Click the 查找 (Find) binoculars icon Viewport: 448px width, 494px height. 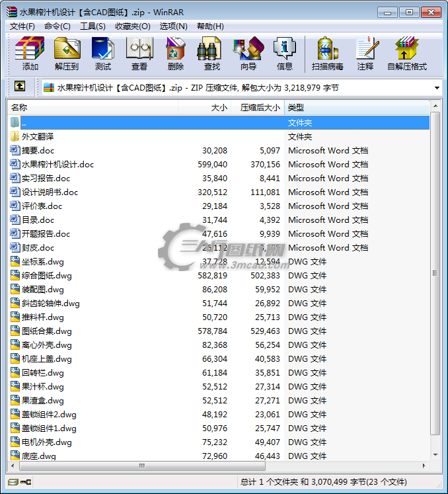208,48
